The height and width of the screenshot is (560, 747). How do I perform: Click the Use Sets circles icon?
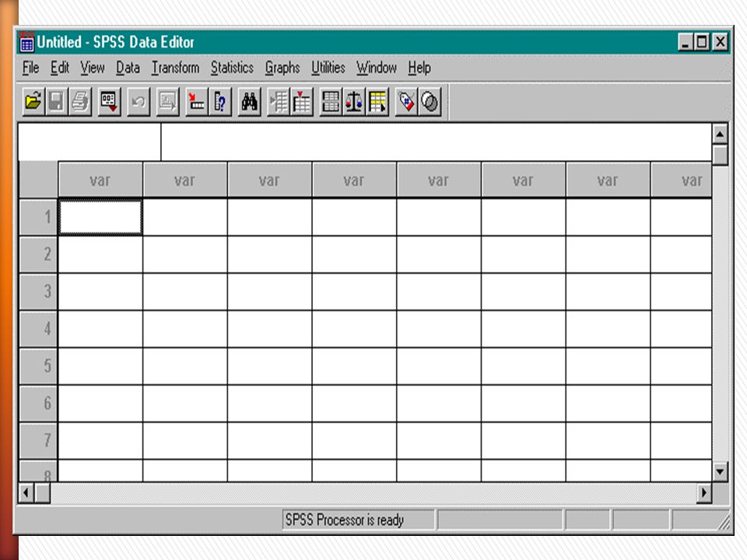[430, 101]
